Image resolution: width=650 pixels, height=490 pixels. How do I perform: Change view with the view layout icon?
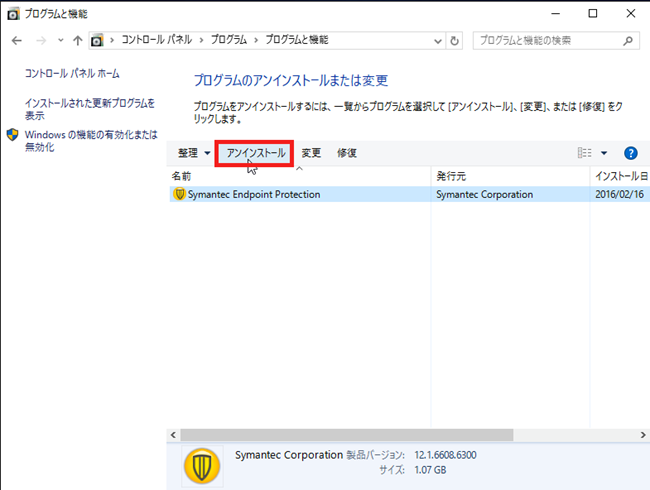point(585,153)
